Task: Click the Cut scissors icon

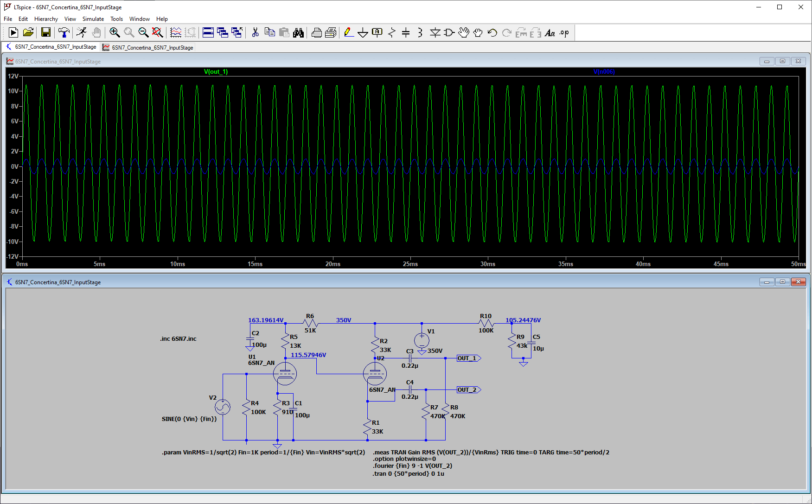Action: click(255, 32)
